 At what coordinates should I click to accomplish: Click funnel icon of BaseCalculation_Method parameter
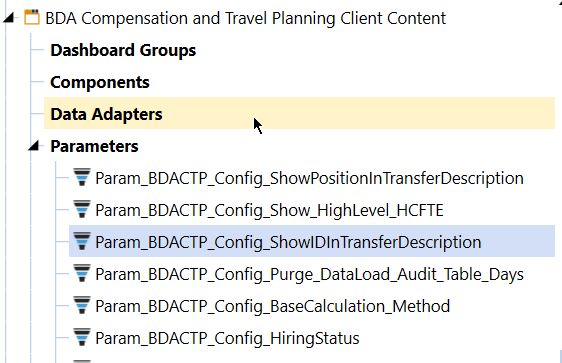tap(82, 305)
